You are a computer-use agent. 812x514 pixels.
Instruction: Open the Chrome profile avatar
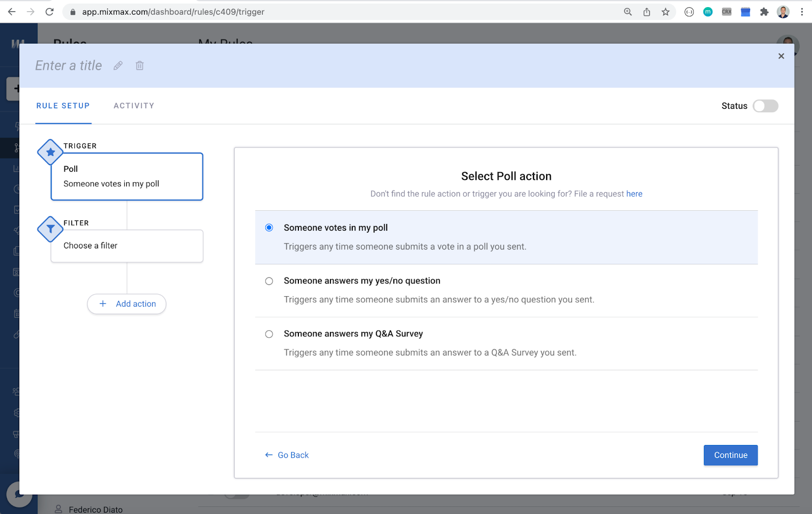[x=783, y=12]
